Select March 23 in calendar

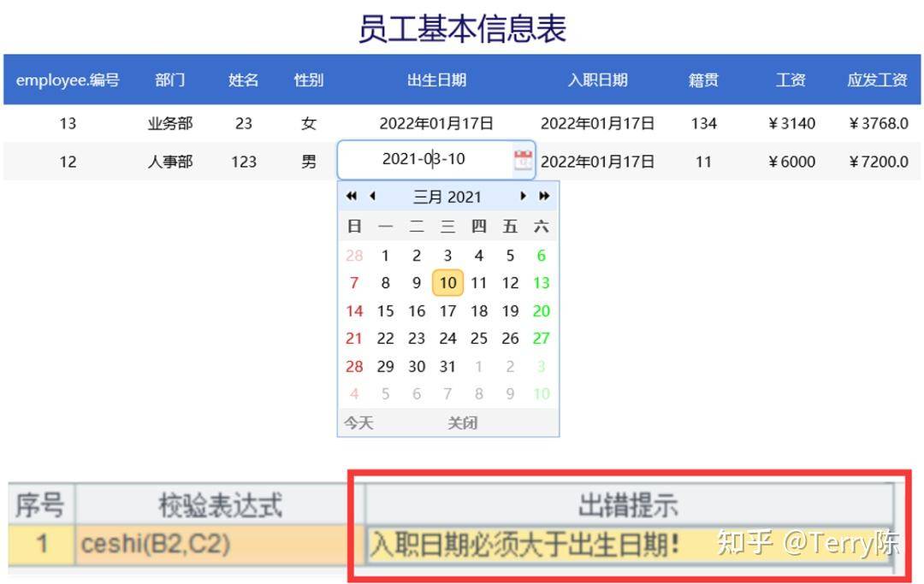pyautogui.click(x=417, y=339)
